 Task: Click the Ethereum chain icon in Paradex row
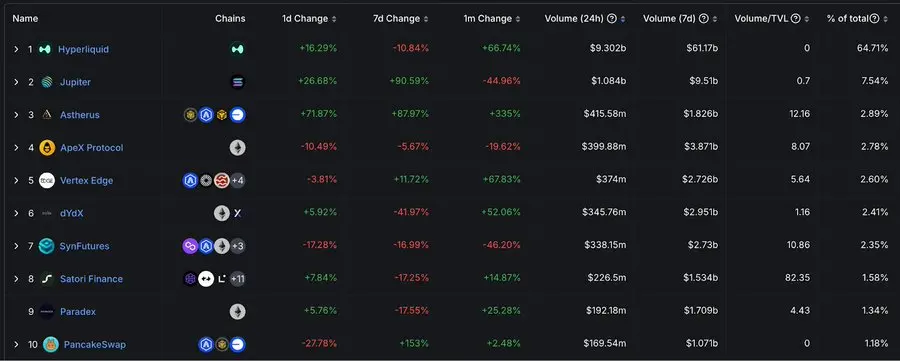coord(238,312)
